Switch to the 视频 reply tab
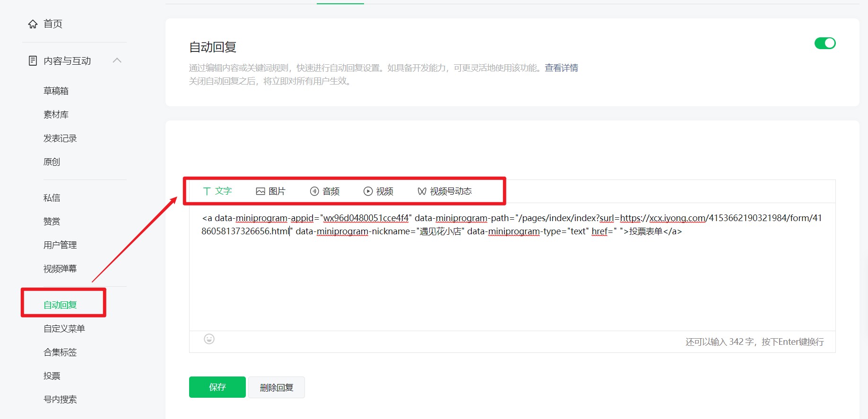This screenshot has height=419, width=868. (378, 191)
